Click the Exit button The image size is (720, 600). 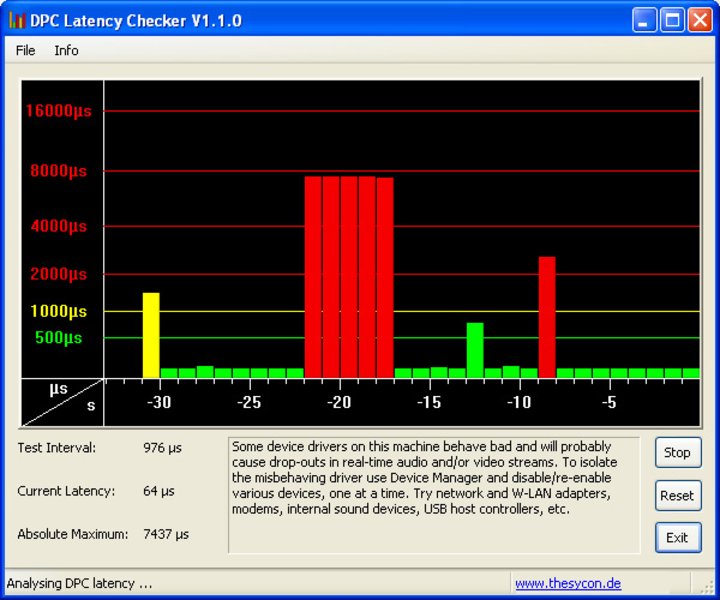point(677,537)
